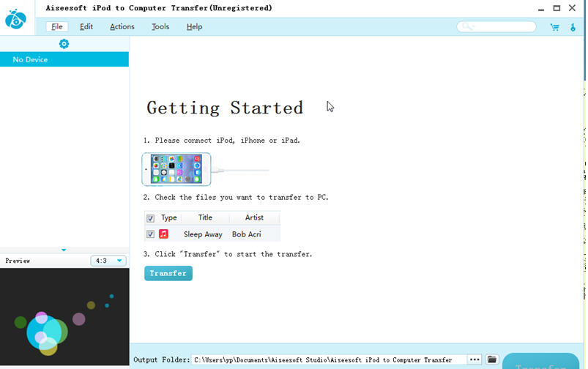This screenshot has height=369, width=588.
Task: Close the Aiseesoft window
Action: 572,8
